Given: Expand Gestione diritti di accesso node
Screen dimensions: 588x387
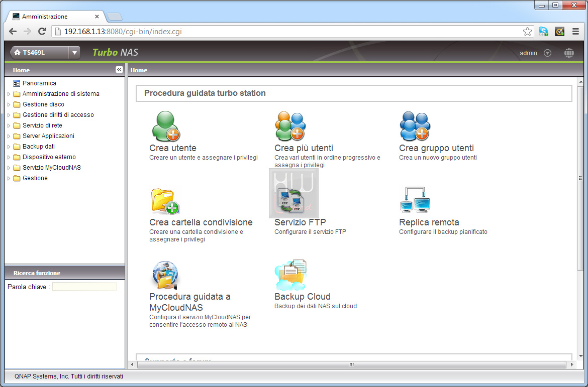Looking at the screenshot, I should [x=9, y=115].
